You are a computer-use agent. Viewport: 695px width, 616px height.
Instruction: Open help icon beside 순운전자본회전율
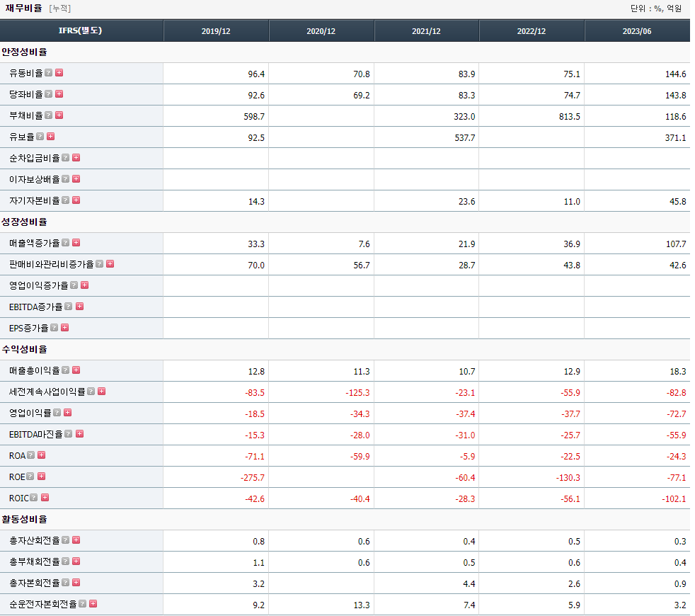[x=83, y=604]
